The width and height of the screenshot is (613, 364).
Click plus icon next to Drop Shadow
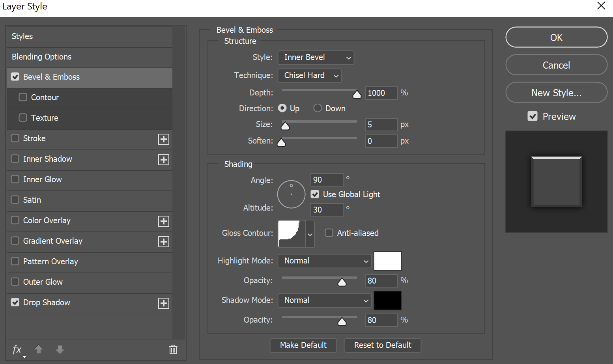click(164, 303)
